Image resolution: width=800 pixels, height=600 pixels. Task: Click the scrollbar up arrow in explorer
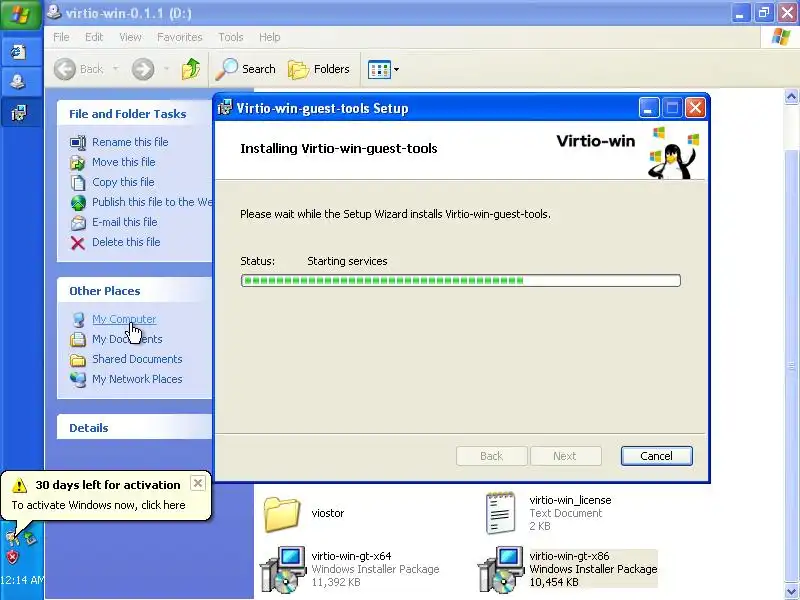791,96
